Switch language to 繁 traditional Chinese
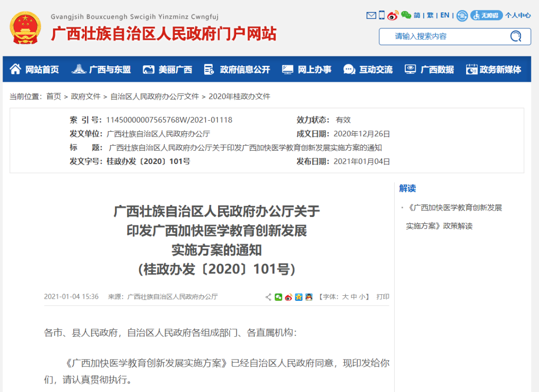539x392 pixels. 430,15
